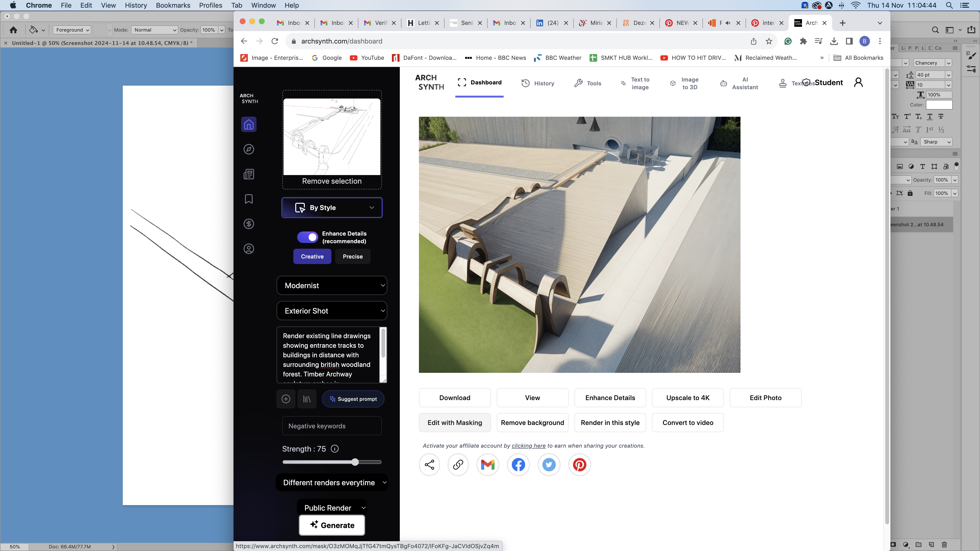980x551 pixels.
Task: Toggle lock all icon in Photoshop layers panel
Action: [x=910, y=193]
